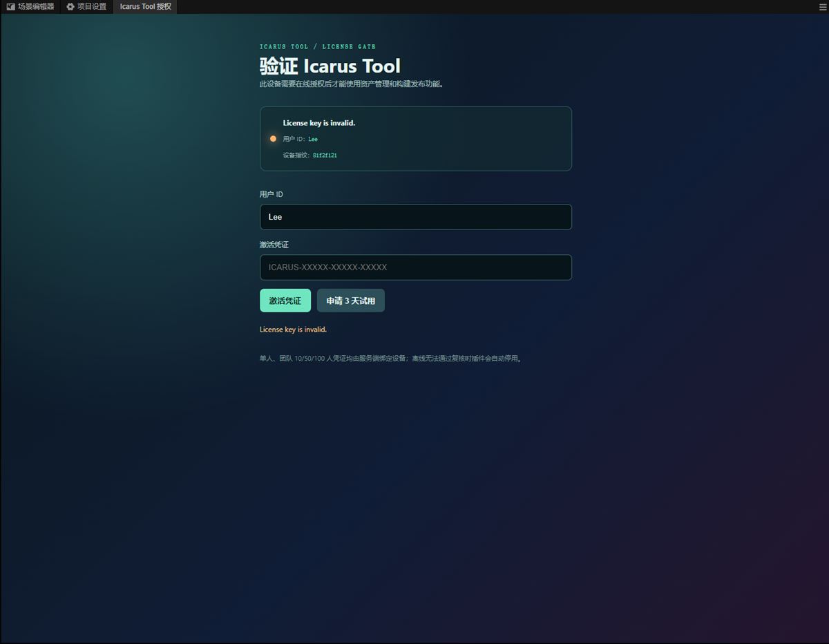Click the 验证 Icarus Tool heading

click(x=330, y=66)
